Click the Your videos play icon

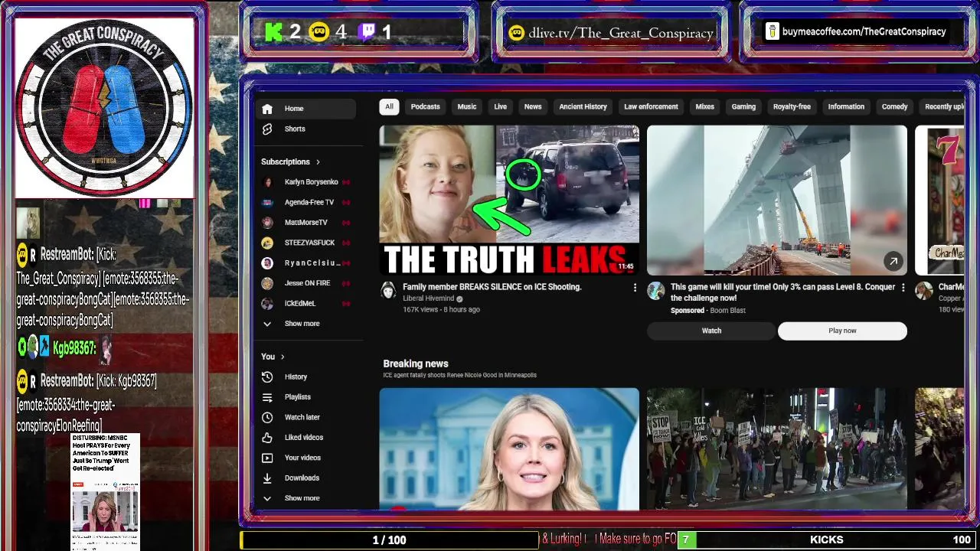[x=267, y=458]
